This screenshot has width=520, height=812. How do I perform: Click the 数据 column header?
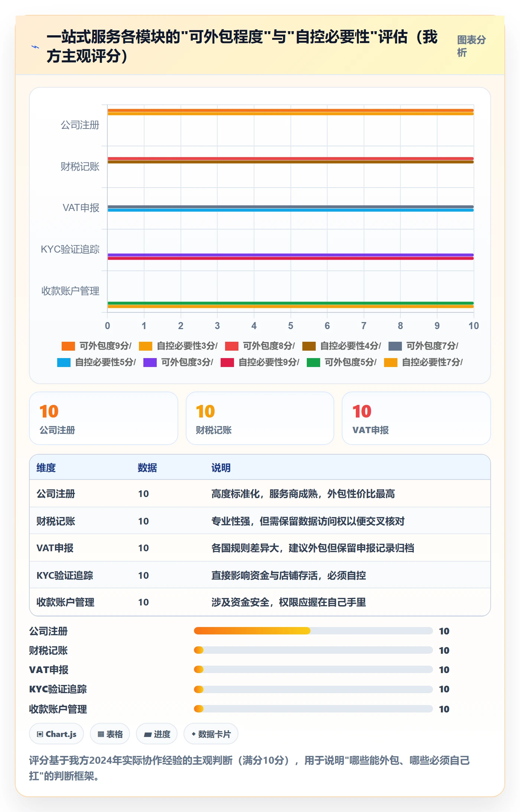click(x=147, y=468)
